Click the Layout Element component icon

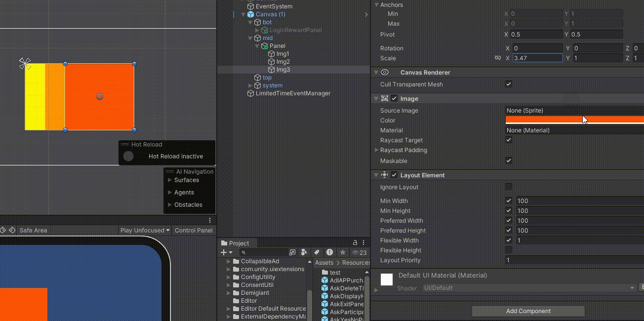click(x=385, y=175)
